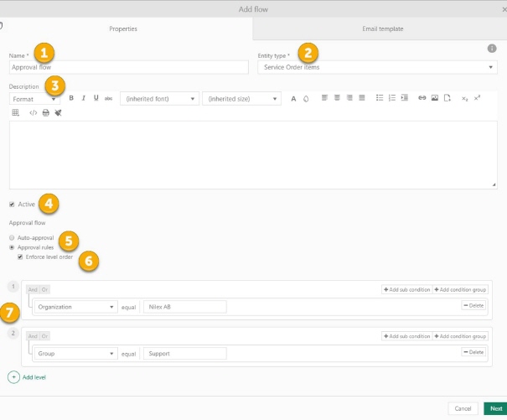The width and height of the screenshot is (507, 420).
Task: Open the font color picker (A)
Action: 293,99
